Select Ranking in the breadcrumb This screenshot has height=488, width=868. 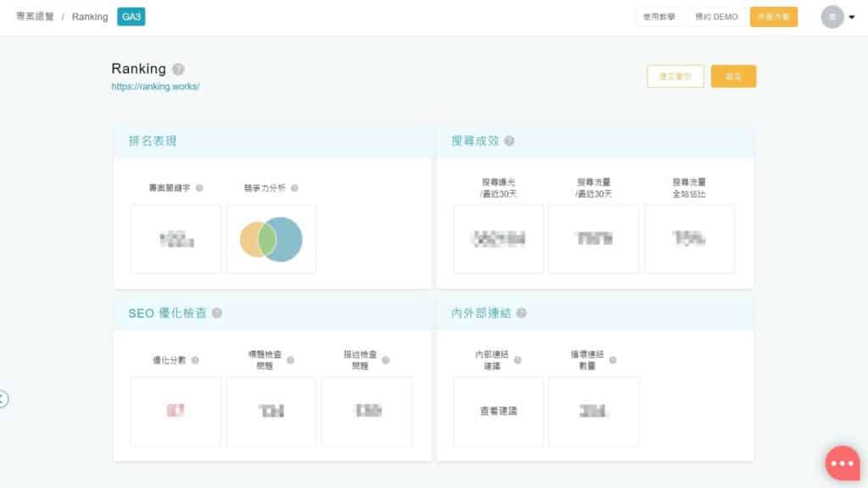pos(89,16)
